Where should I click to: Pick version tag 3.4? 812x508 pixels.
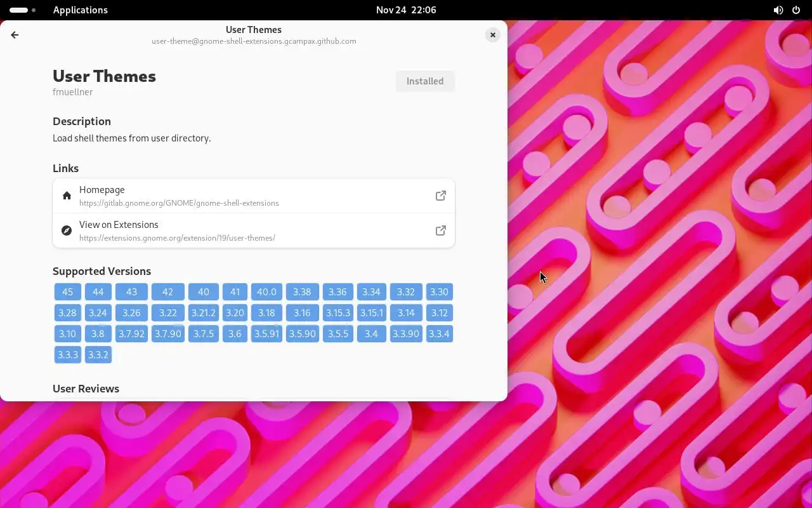pyautogui.click(x=371, y=334)
